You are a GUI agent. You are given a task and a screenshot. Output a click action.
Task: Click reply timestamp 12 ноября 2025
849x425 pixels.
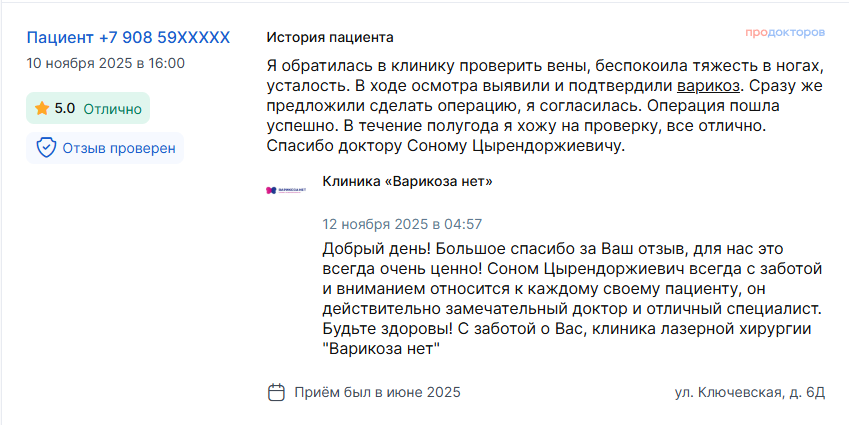pyautogui.click(x=402, y=224)
